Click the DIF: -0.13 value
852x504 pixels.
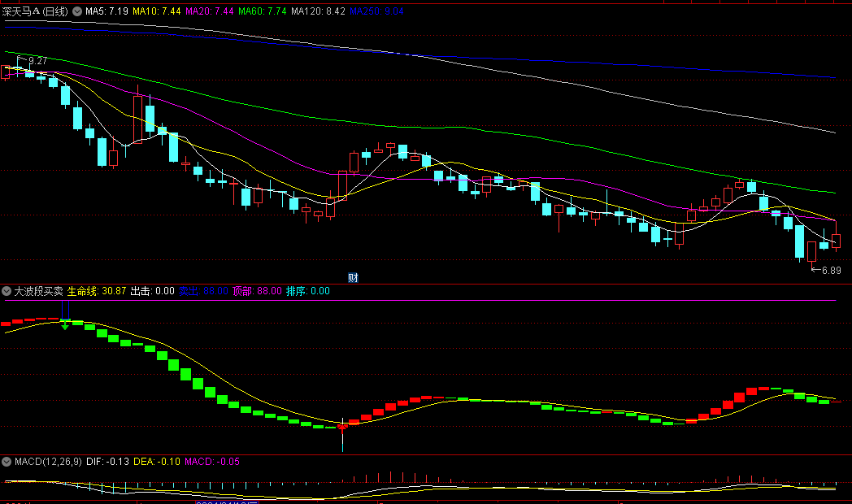pos(107,462)
